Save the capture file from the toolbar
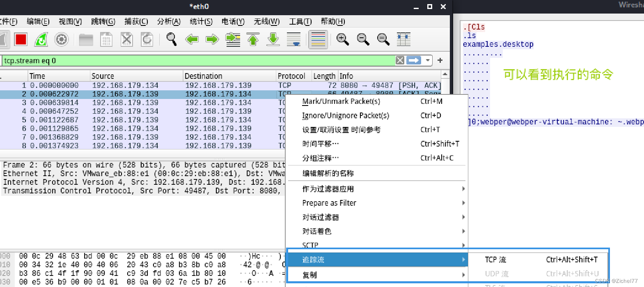The width and height of the screenshot is (644, 287). click(106, 39)
